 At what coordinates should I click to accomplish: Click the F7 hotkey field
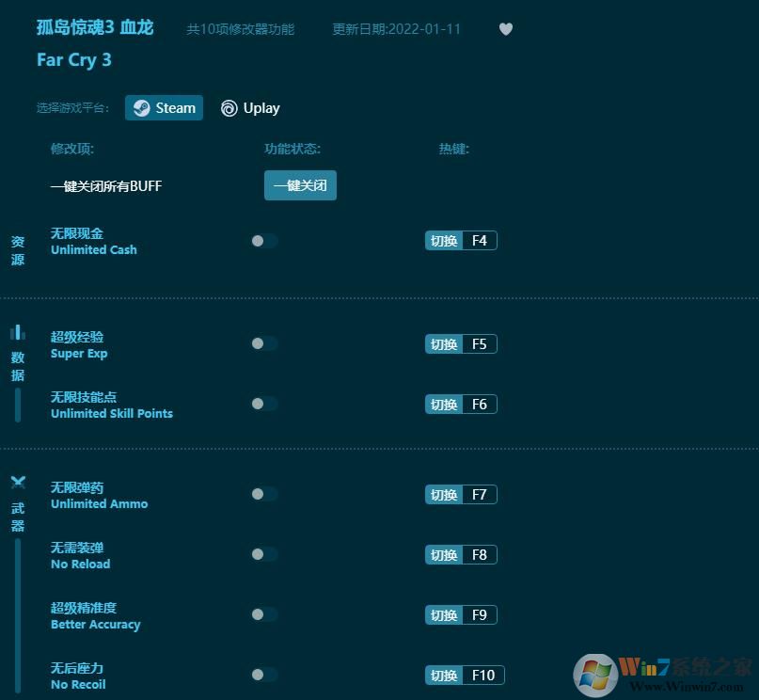click(x=480, y=495)
